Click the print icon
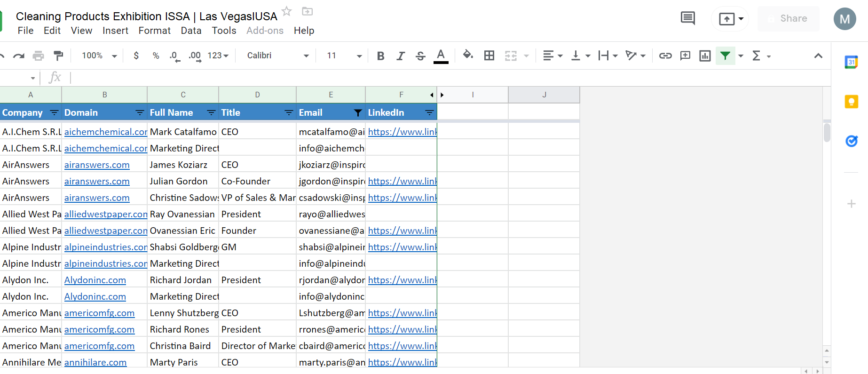The width and height of the screenshot is (868, 374). [x=38, y=56]
